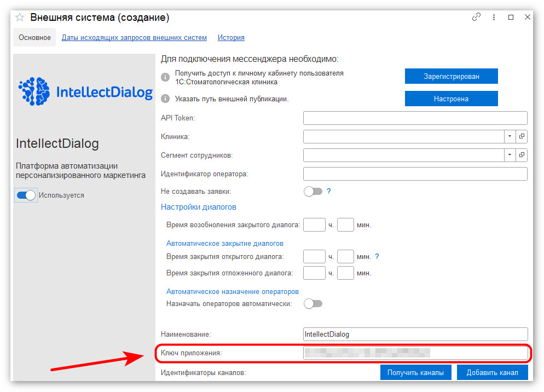
Task: Click the Автоматическое назначение операторов heading
Action: coord(233,292)
